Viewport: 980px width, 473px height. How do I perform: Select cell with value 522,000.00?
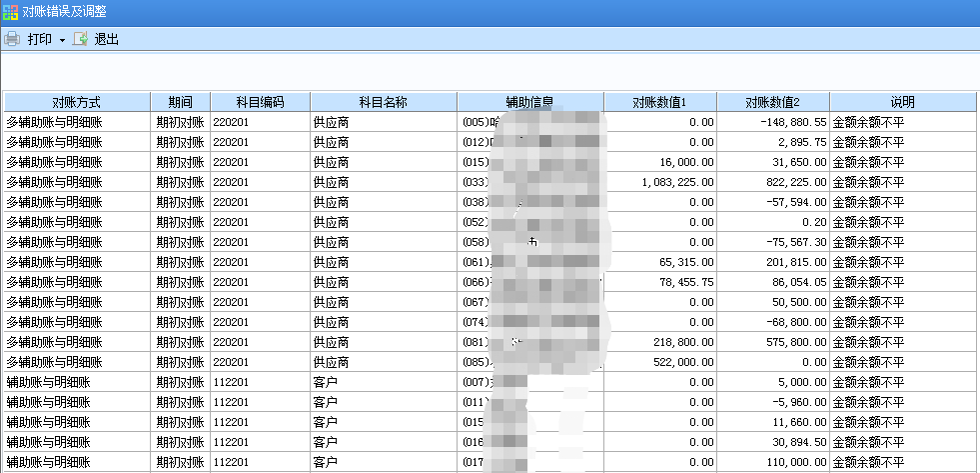pos(660,362)
